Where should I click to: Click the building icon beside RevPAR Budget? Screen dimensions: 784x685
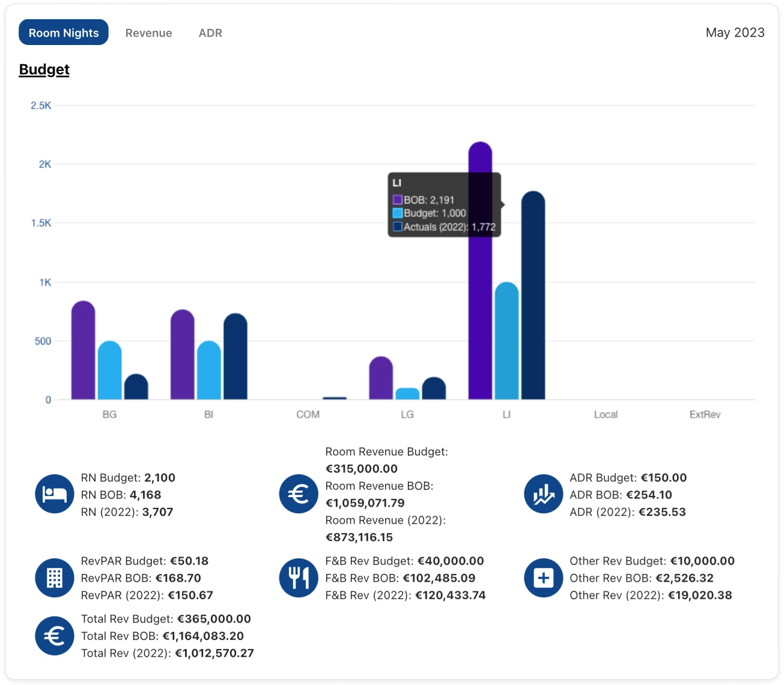coord(55,578)
